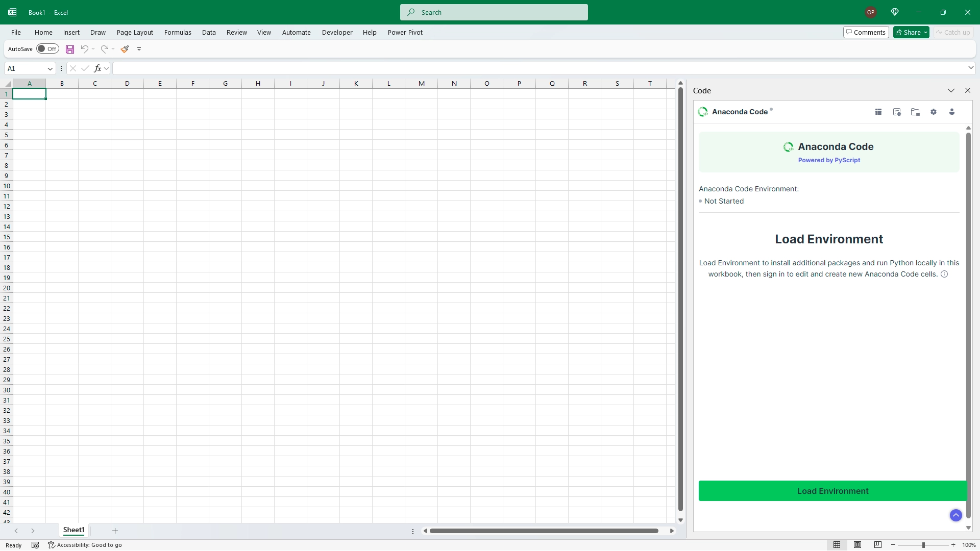Click the Anaconda account user icon
Viewport: 980px width, 551px height.
952,112
